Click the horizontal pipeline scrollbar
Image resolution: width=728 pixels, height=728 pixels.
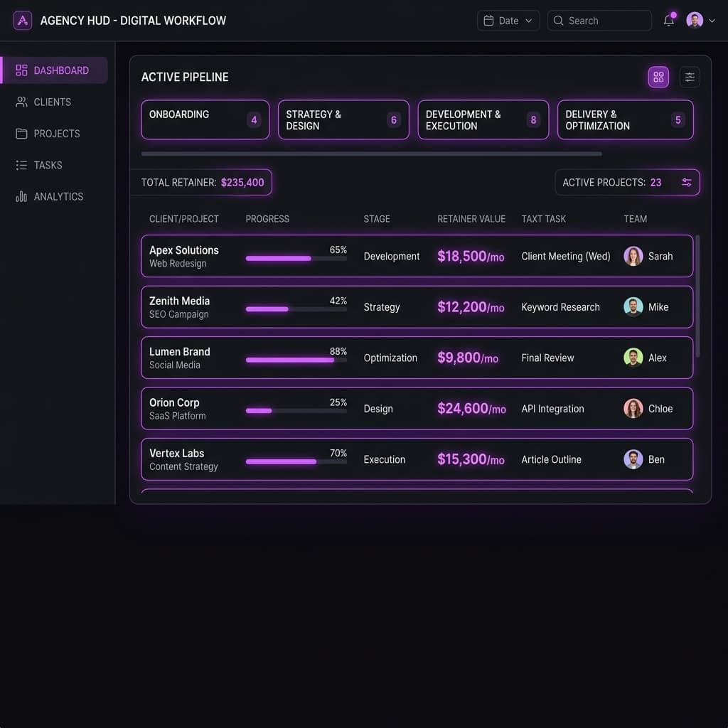pos(371,154)
